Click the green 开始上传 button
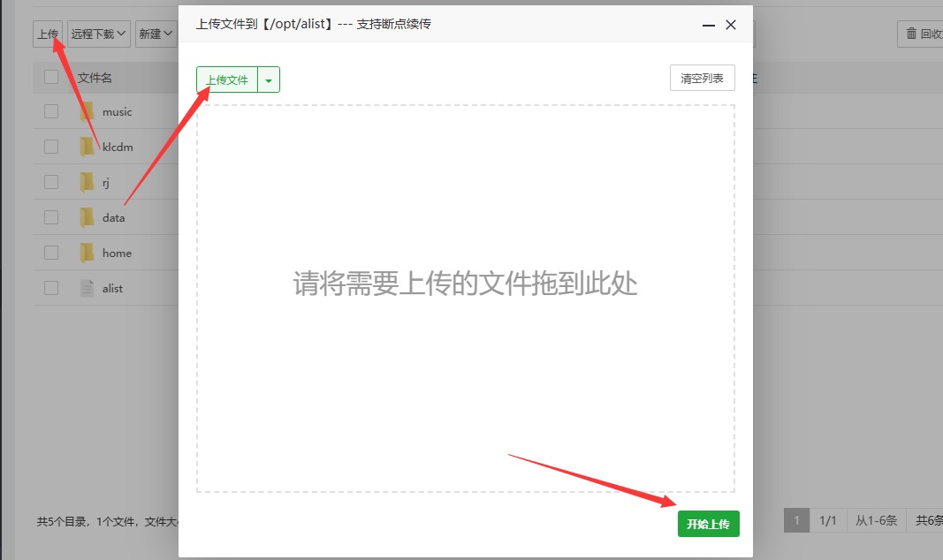 [708, 523]
